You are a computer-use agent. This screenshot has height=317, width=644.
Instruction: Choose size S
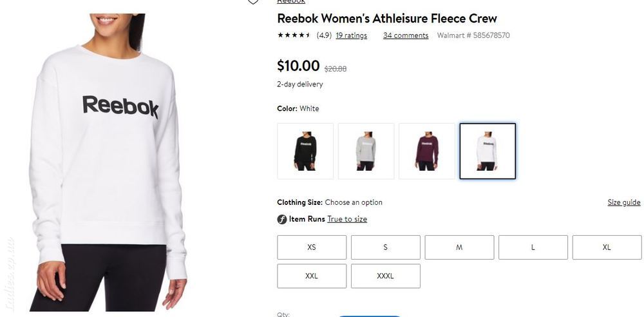tap(386, 247)
